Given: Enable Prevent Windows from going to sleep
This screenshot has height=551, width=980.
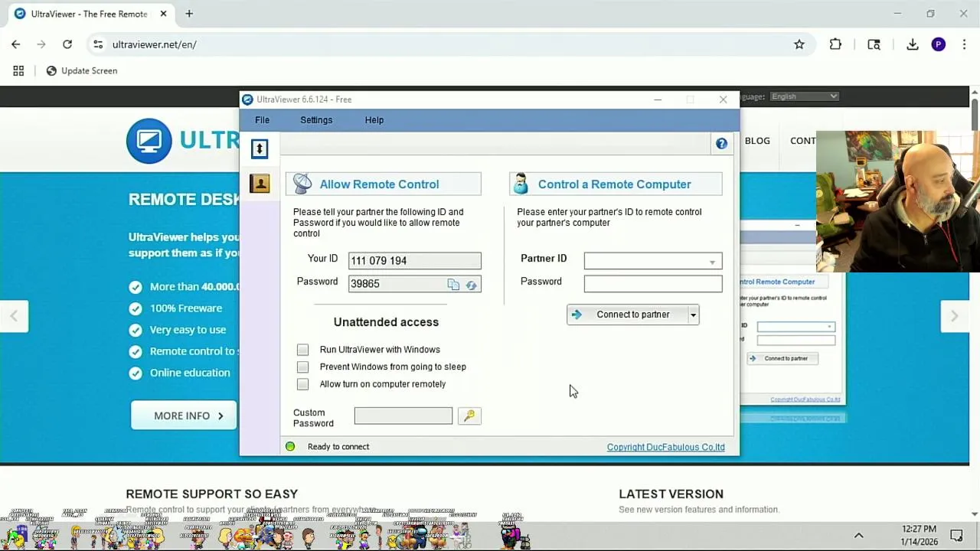Looking at the screenshot, I should [x=302, y=367].
